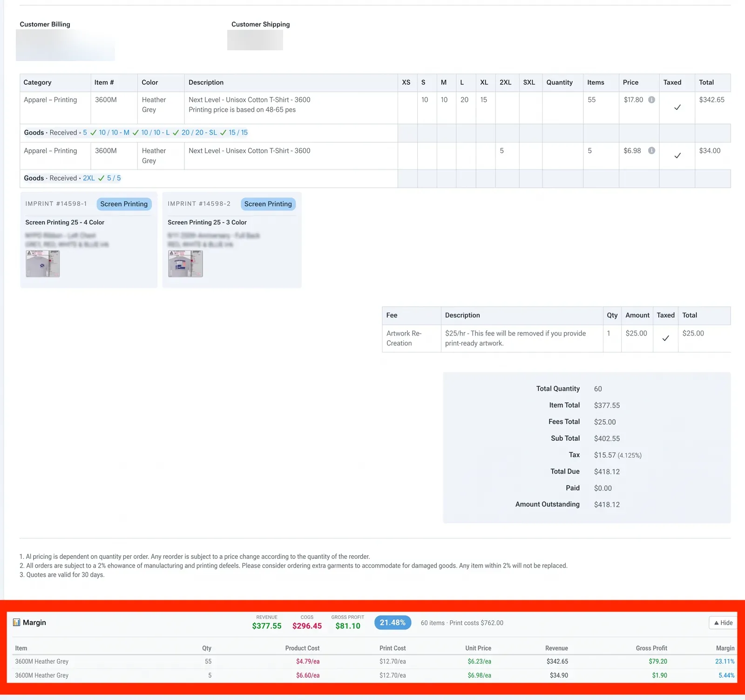Click the Taxed checkmark in the 55-item row
Viewport: 745px width, 700px height.
coord(677,107)
